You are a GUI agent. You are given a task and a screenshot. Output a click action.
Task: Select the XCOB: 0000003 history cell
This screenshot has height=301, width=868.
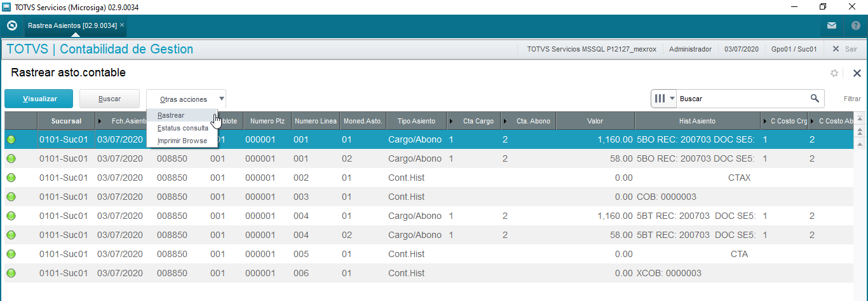pos(697,273)
